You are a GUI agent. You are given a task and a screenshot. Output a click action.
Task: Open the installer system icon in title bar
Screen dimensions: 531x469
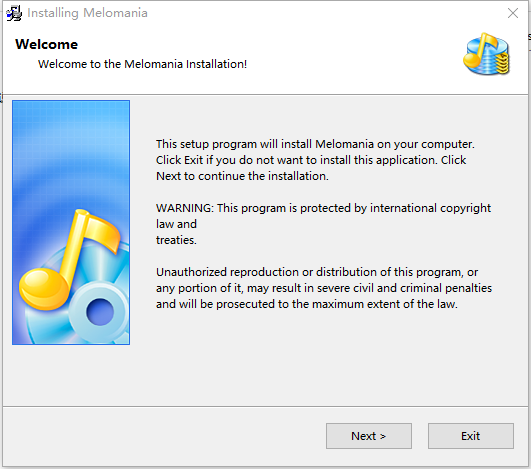point(14,13)
